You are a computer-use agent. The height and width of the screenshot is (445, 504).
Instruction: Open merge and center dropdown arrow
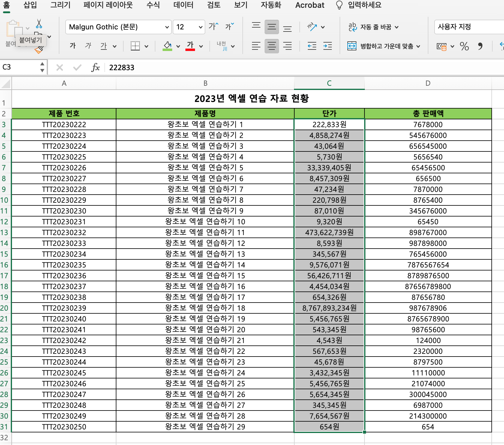[x=418, y=46]
